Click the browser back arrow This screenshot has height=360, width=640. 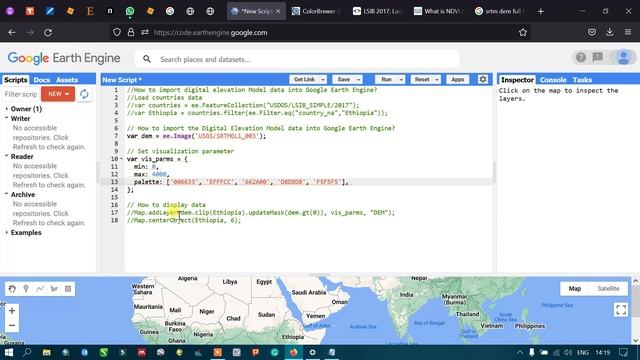coord(12,32)
